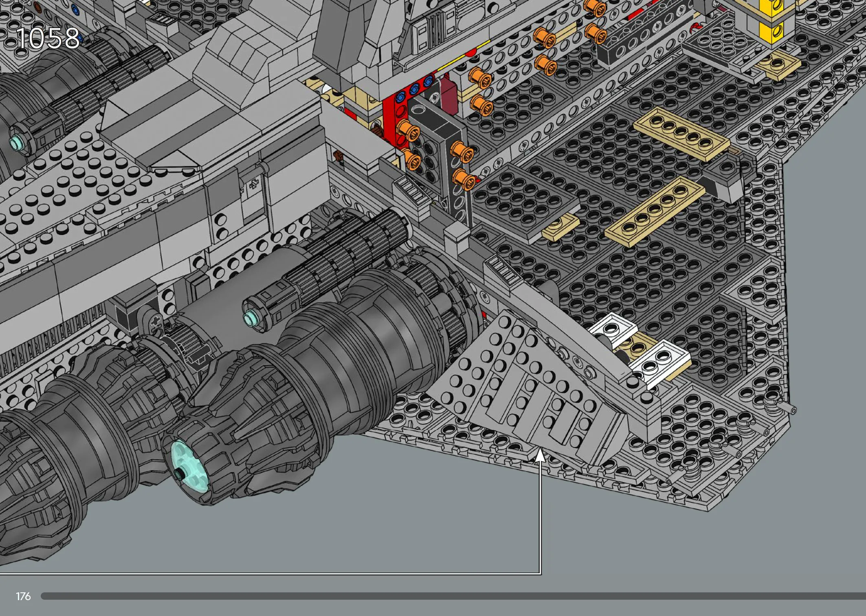Select the step number 1058
The height and width of the screenshot is (616, 866).
(48, 39)
